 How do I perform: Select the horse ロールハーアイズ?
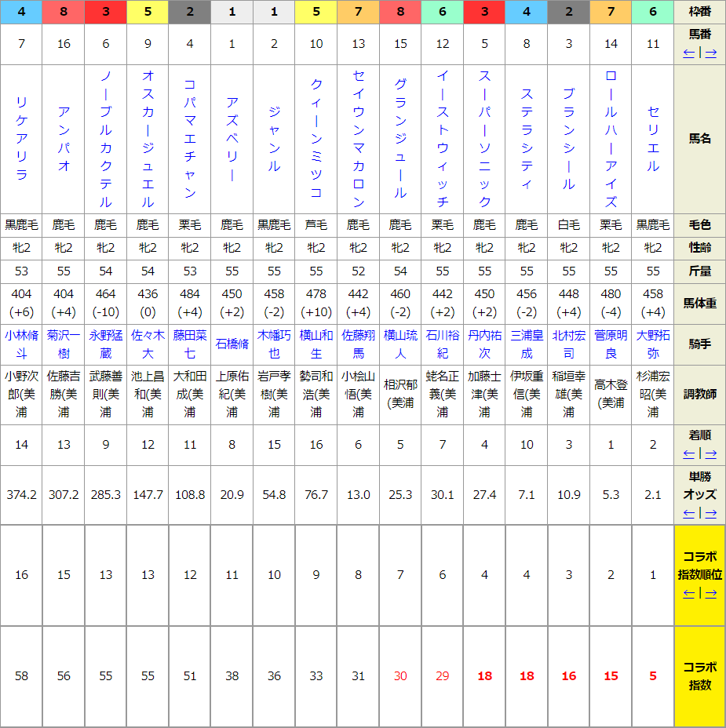[x=611, y=138]
